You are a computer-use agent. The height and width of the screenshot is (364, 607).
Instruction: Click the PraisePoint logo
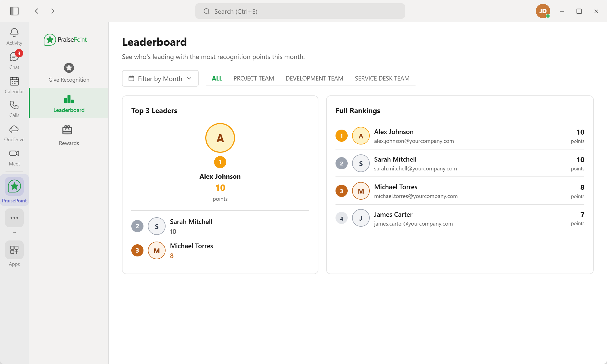[x=65, y=40]
